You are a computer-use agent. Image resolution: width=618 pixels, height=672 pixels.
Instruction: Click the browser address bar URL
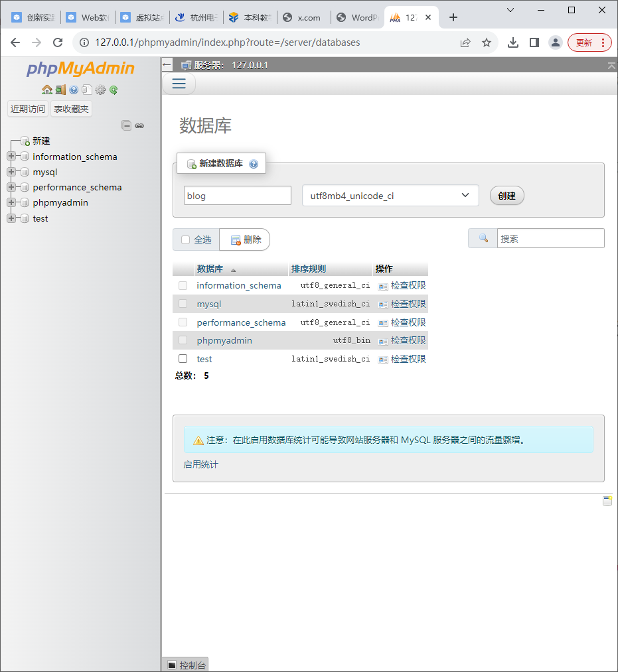click(x=227, y=42)
